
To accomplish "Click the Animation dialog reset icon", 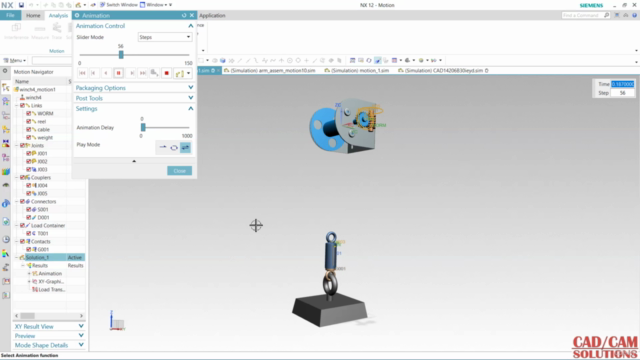I will click(184, 15).
